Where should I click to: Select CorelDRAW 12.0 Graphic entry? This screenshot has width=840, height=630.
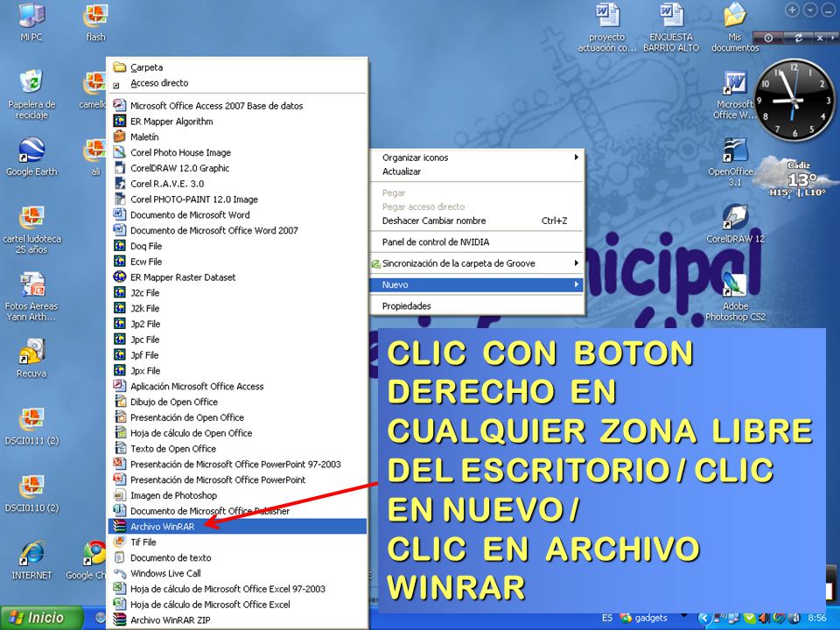(x=237, y=168)
